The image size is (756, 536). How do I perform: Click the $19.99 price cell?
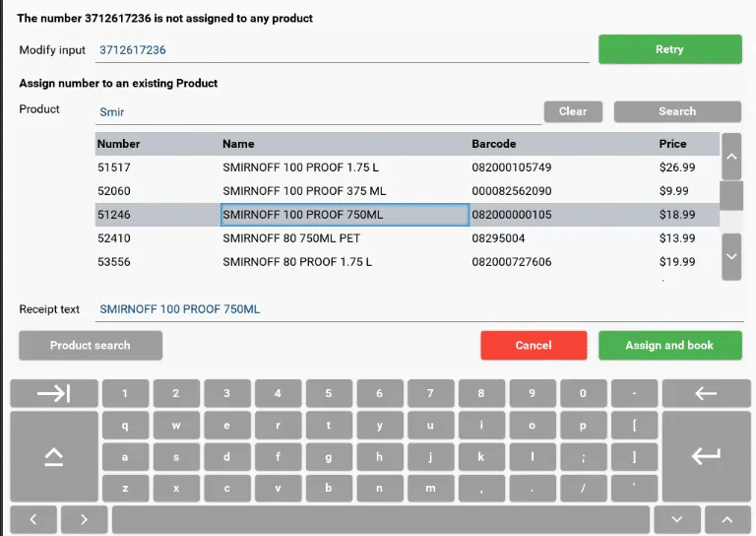coord(677,262)
